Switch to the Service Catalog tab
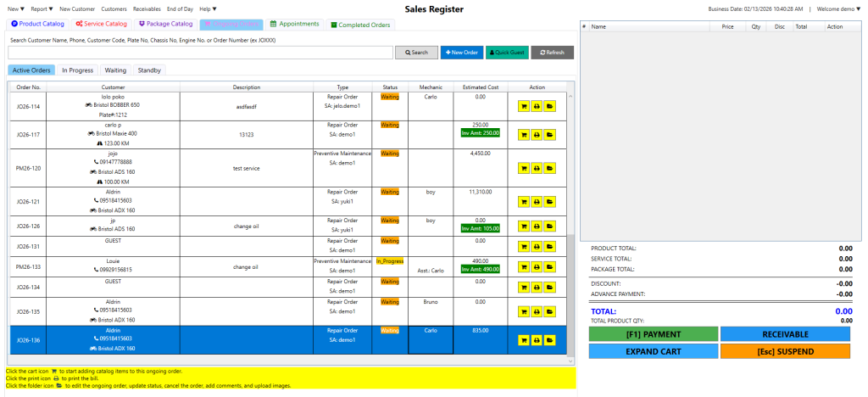This screenshot has width=868, height=397. click(102, 24)
